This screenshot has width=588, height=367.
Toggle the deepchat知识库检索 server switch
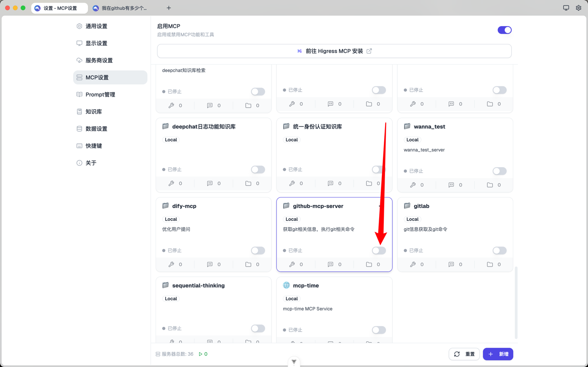click(258, 92)
